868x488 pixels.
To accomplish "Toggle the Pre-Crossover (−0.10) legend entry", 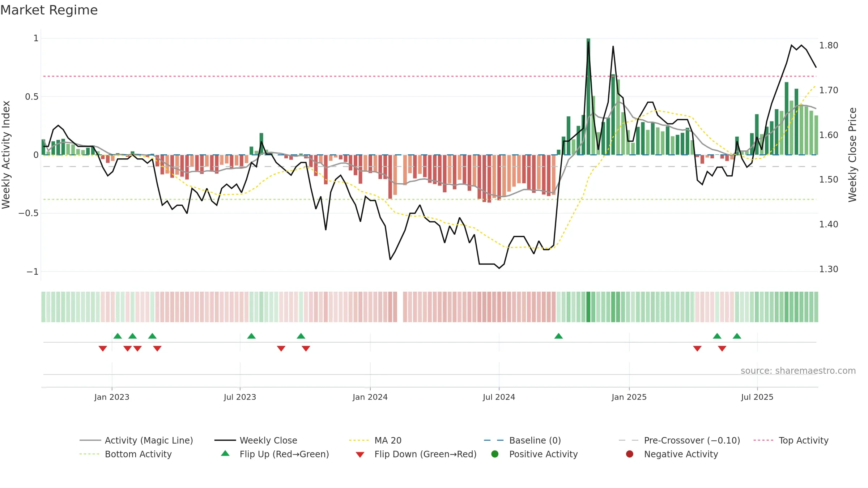I will [x=679, y=440].
